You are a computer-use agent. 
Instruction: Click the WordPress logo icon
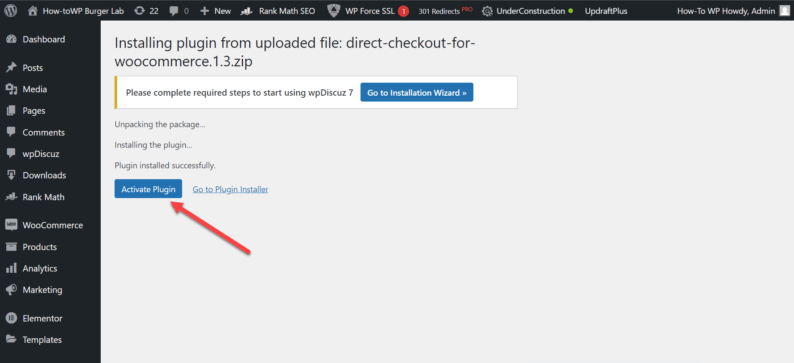pyautogui.click(x=11, y=11)
